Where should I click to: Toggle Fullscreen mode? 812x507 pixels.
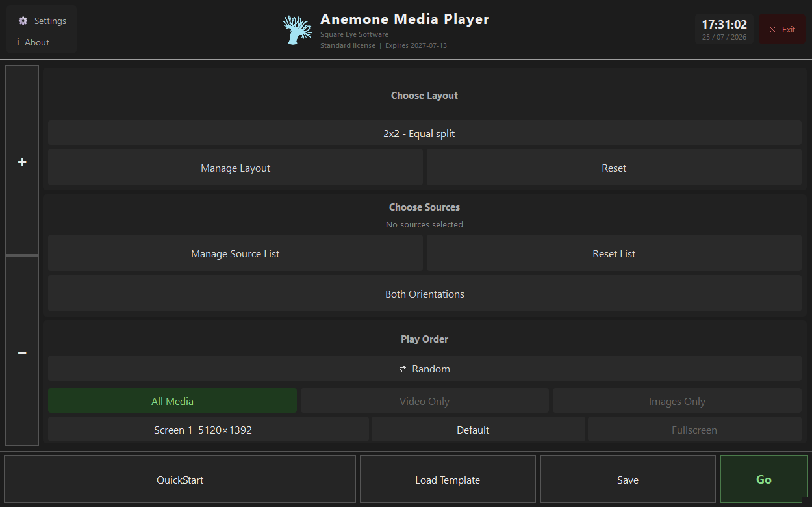pos(694,430)
